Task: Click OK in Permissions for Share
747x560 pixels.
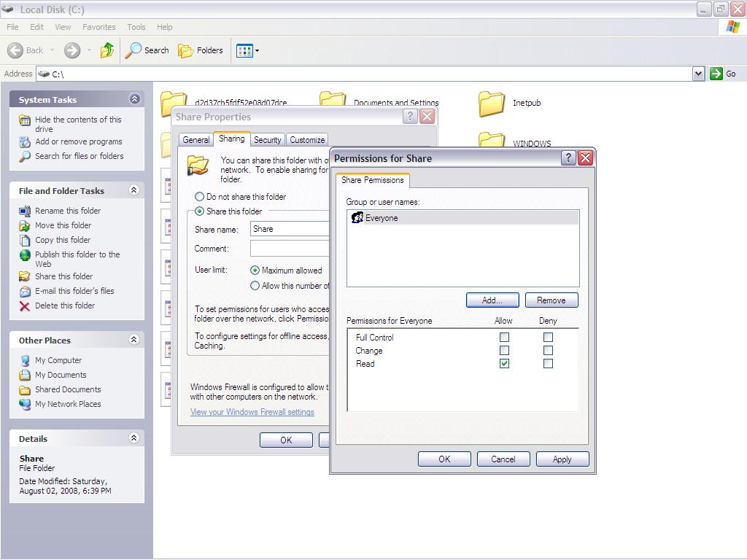Action: [x=444, y=459]
